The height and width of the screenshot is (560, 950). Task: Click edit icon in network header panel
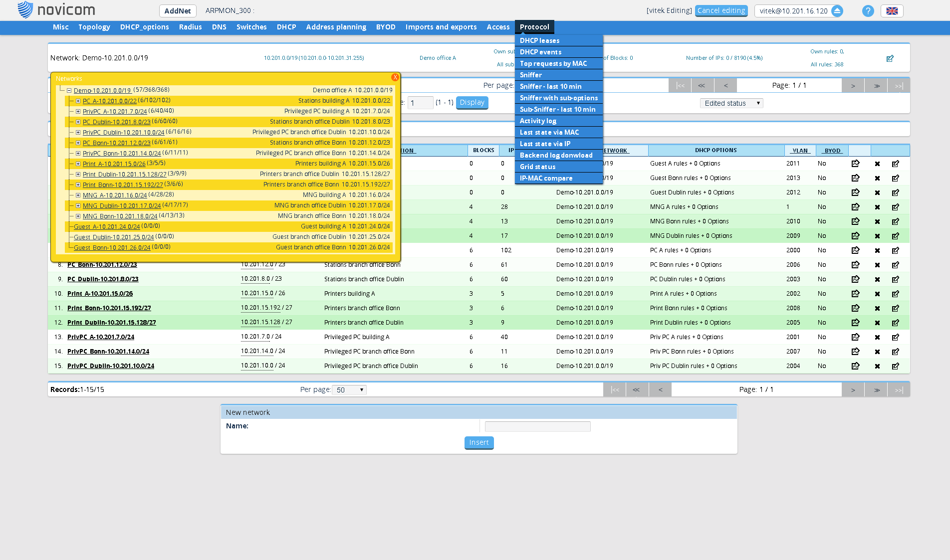point(890,58)
